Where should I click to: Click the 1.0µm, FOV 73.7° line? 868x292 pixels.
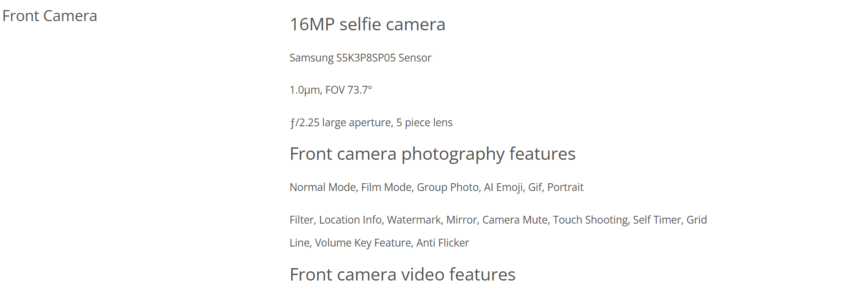pyautogui.click(x=331, y=90)
